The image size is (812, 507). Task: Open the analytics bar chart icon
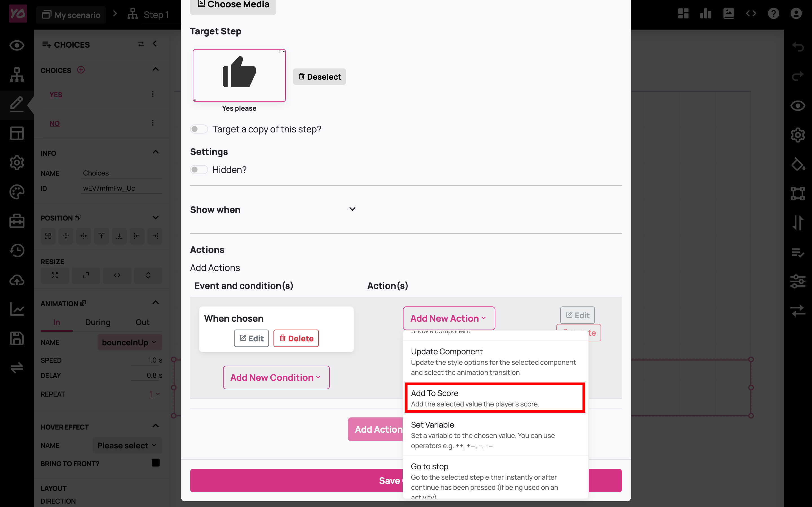[706, 14]
